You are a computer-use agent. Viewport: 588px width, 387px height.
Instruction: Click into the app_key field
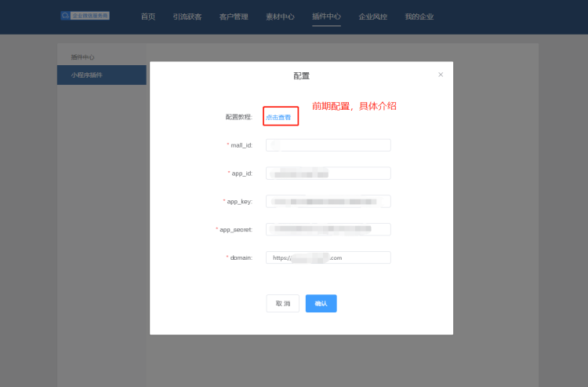click(x=328, y=202)
